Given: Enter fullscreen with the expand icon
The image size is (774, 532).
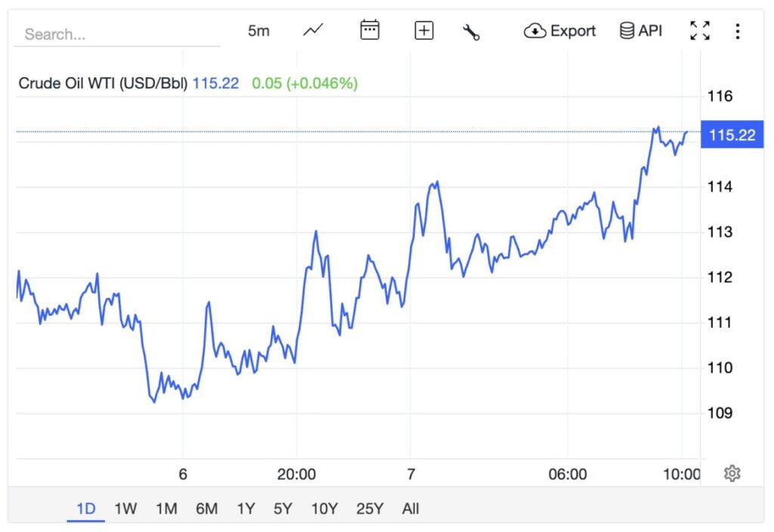Looking at the screenshot, I should [x=700, y=30].
